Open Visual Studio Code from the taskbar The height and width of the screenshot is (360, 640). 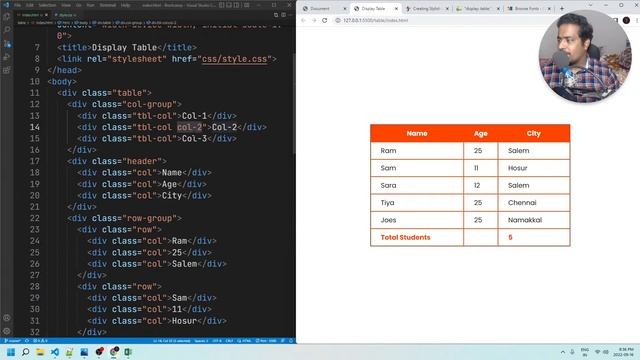[55, 352]
